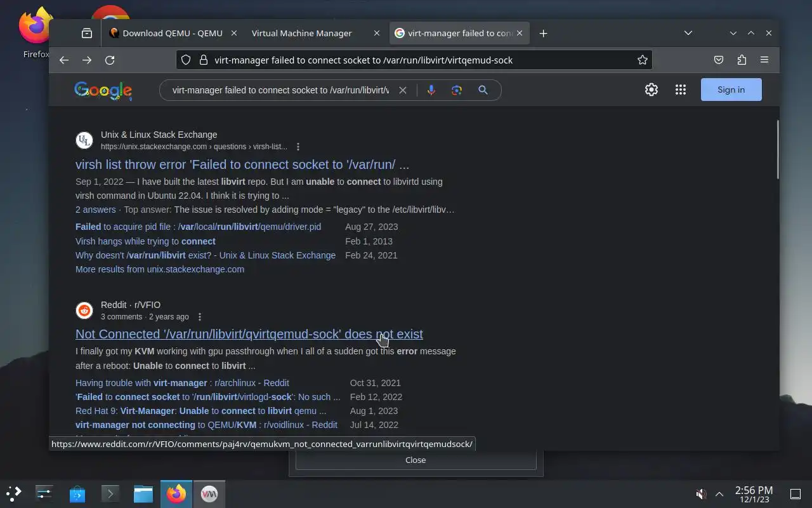Go forward to the next page
This screenshot has width=812, height=508.
coord(87,60)
